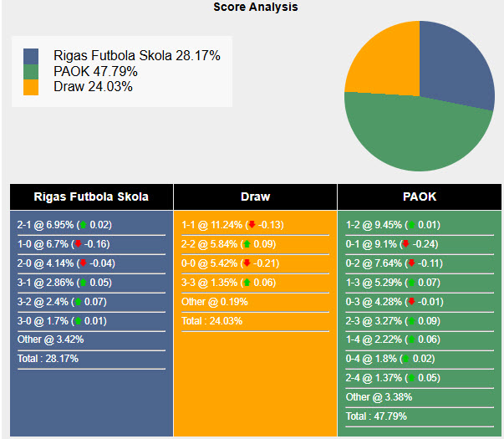Click the green up arrow on 2-2 draw row

(247, 244)
